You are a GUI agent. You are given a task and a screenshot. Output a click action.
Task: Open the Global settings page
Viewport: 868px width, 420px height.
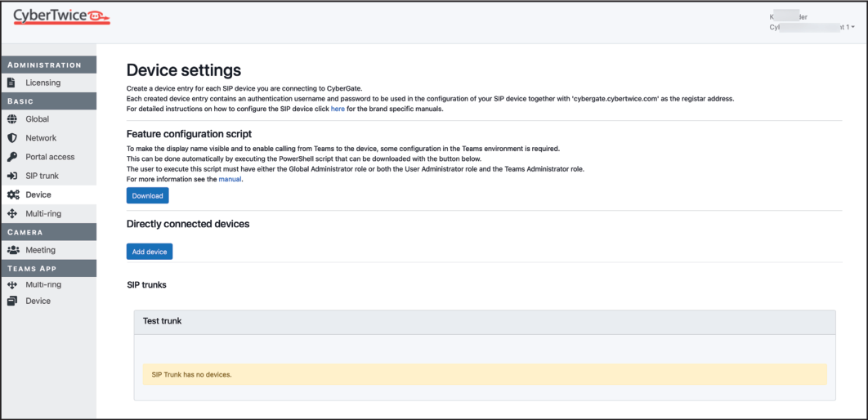click(x=49, y=119)
